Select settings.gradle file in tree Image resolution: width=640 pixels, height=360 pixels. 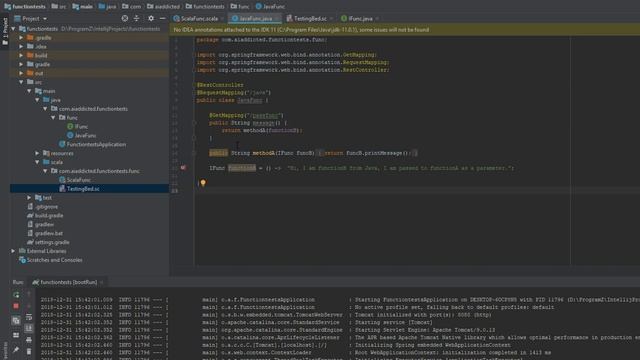point(48,242)
